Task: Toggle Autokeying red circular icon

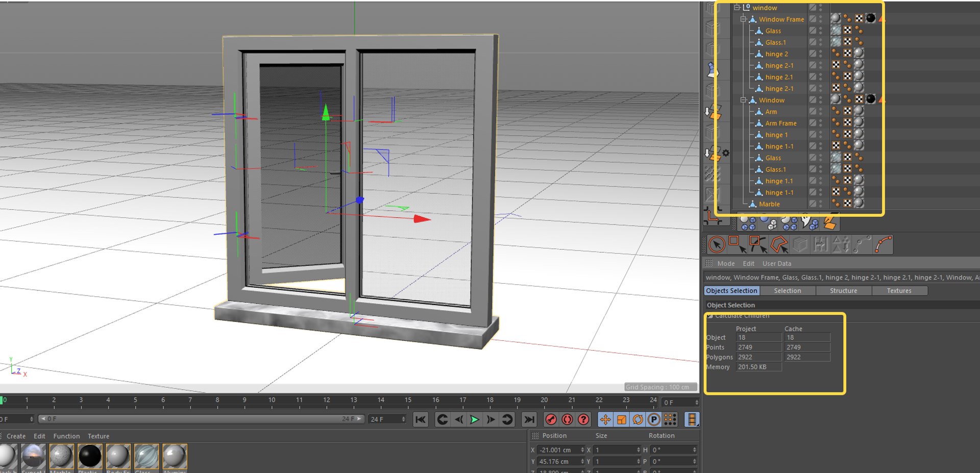Action: point(567,419)
